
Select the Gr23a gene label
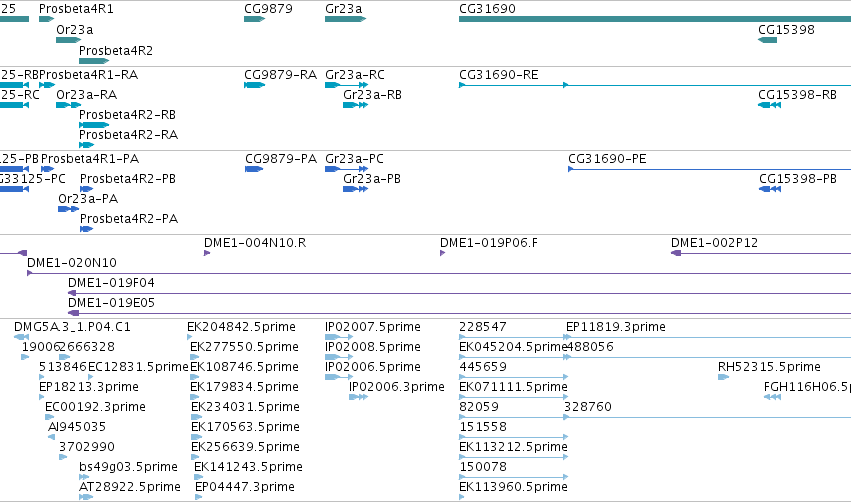pos(344,9)
